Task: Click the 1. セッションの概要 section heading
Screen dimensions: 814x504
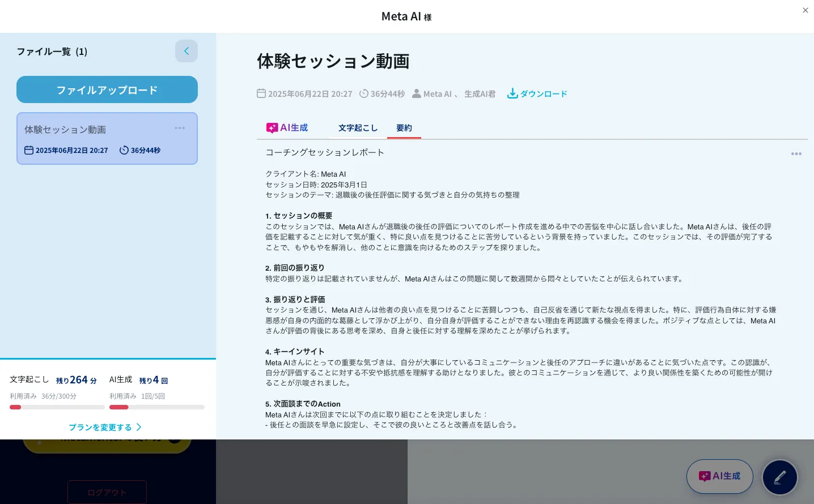Action: pos(299,216)
